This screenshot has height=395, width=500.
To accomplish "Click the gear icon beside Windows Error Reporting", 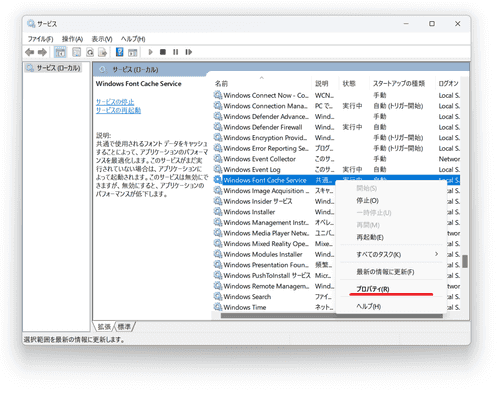I will click(218, 148).
